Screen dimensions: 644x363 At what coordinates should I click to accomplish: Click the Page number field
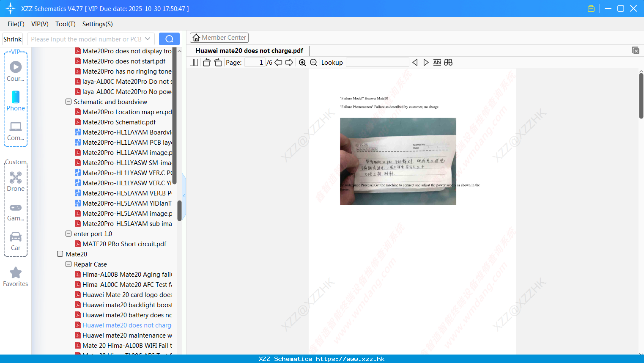point(255,63)
